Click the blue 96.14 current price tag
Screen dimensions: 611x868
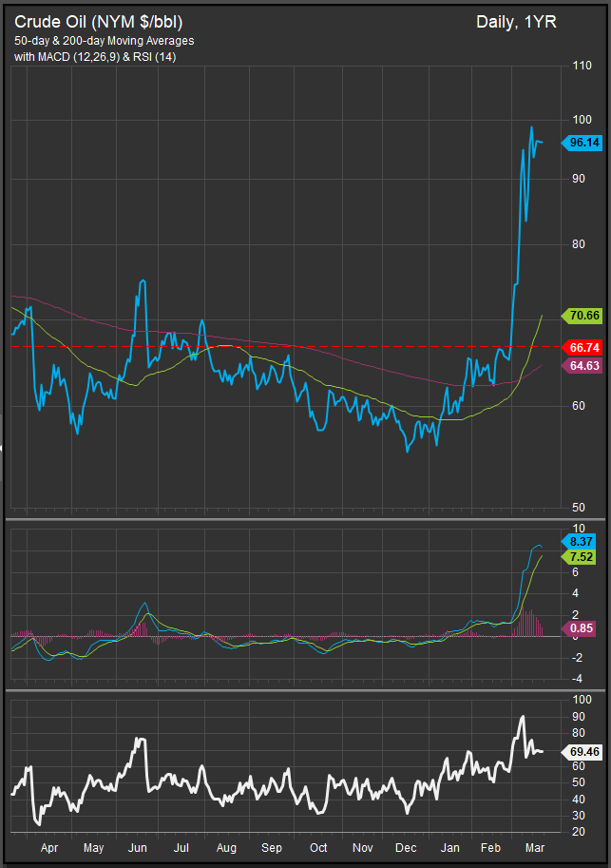click(x=582, y=143)
